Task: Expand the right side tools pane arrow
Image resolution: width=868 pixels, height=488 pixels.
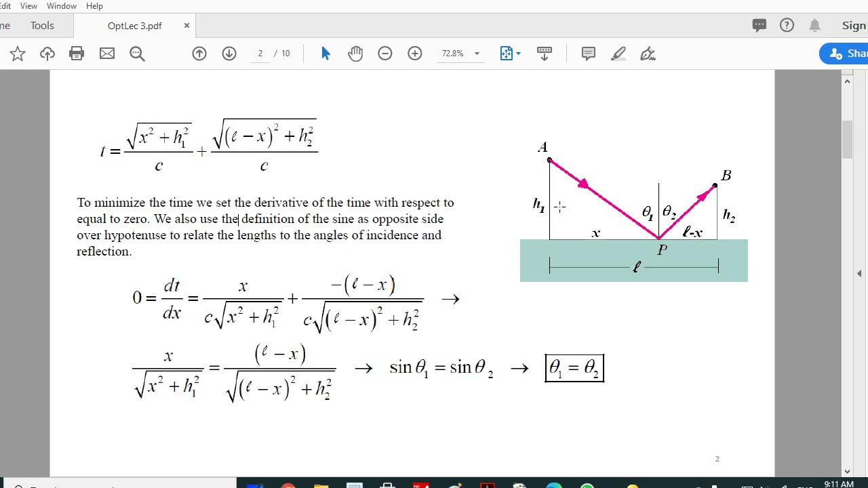Action: pyautogui.click(x=860, y=274)
